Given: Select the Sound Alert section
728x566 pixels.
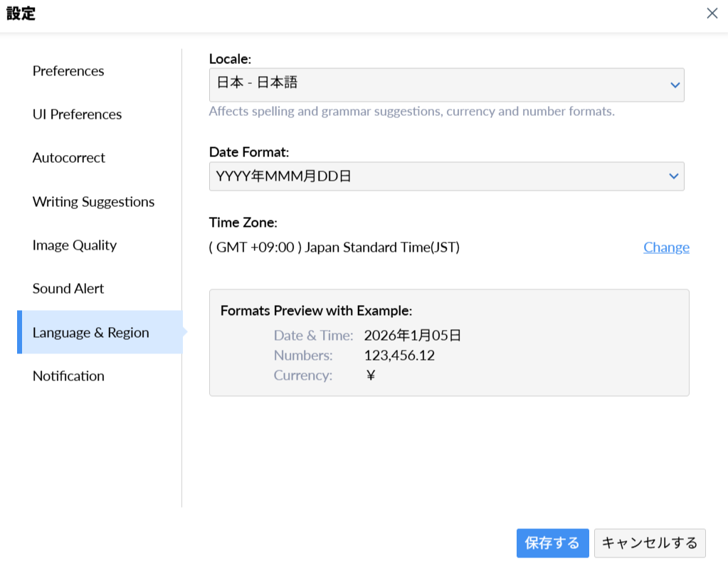Looking at the screenshot, I should point(68,289).
